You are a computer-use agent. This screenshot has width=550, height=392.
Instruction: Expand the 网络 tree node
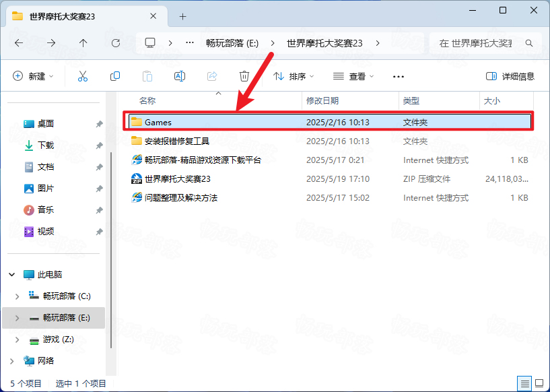click(x=12, y=361)
